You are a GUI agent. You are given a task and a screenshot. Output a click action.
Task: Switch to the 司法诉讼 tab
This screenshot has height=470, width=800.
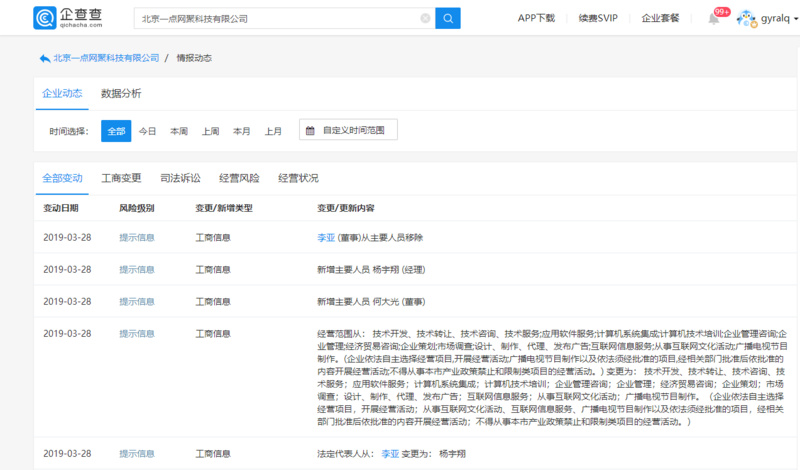[180, 178]
